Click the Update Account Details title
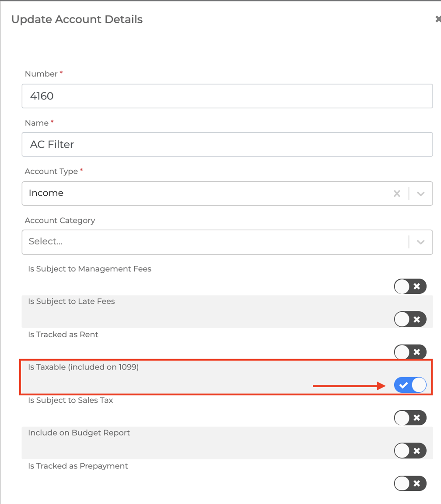 77,19
